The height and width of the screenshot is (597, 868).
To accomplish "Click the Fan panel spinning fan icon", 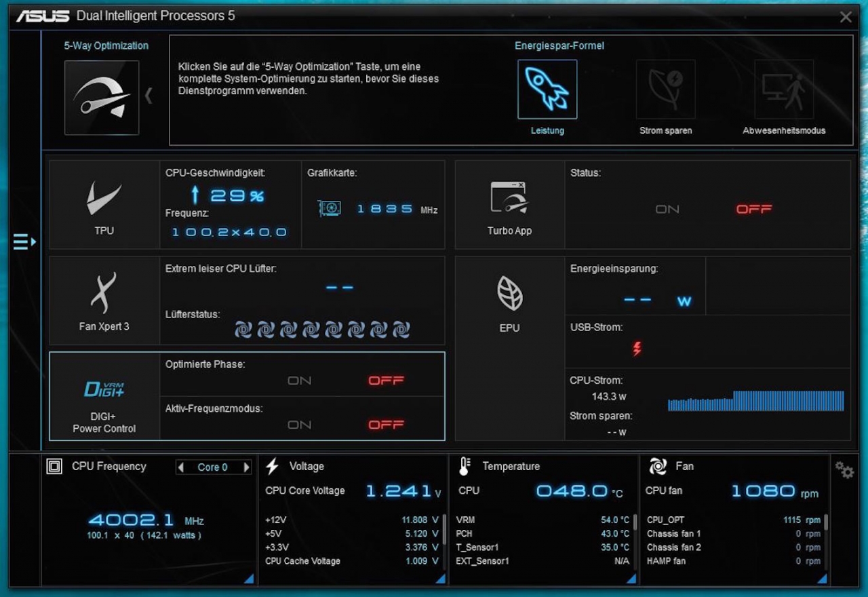I will coord(658,466).
